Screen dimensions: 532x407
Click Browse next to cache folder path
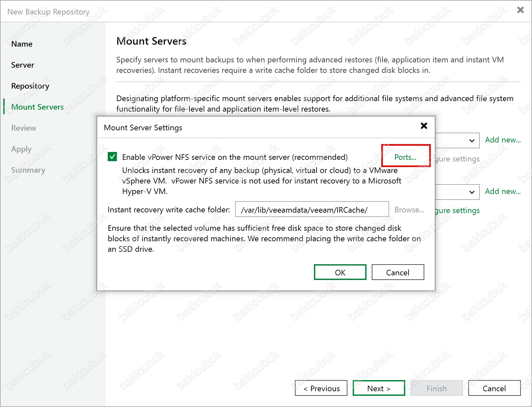[x=409, y=210]
